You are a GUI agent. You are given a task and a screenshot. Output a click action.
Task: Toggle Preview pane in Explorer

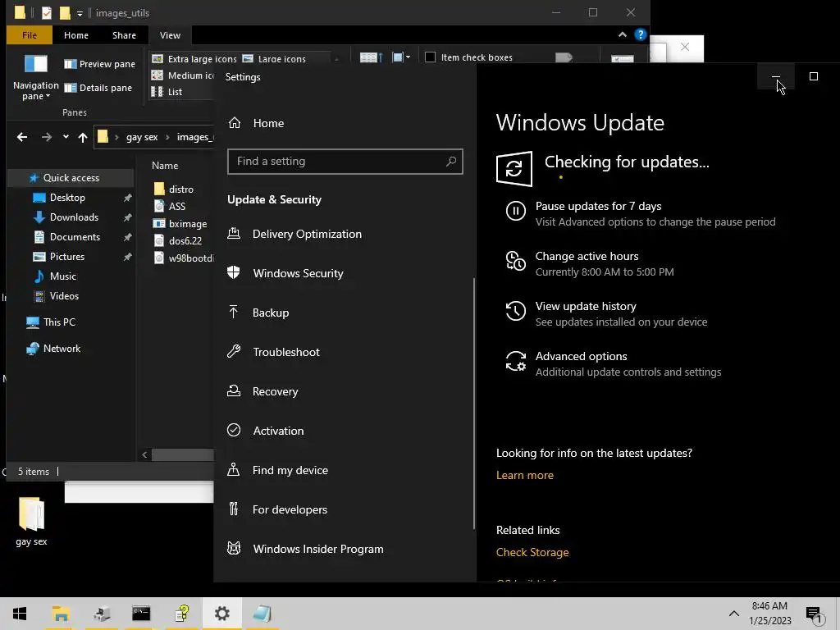tap(99, 64)
